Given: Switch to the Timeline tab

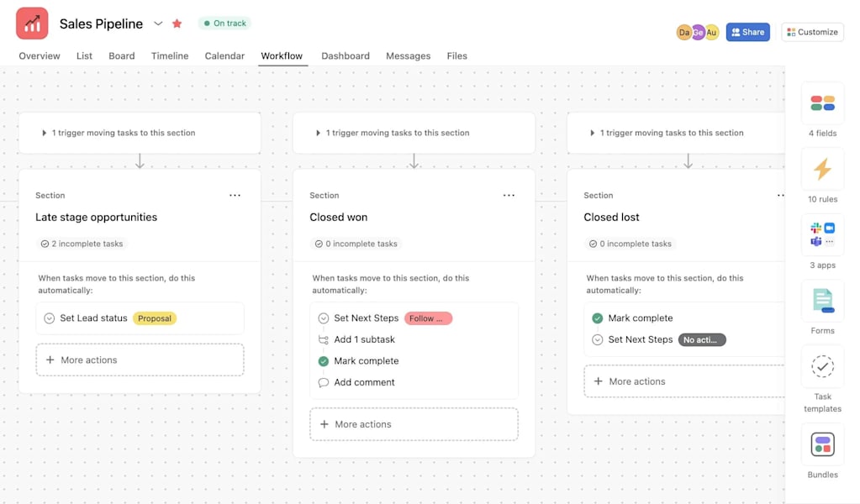Looking at the screenshot, I should 170,56.
